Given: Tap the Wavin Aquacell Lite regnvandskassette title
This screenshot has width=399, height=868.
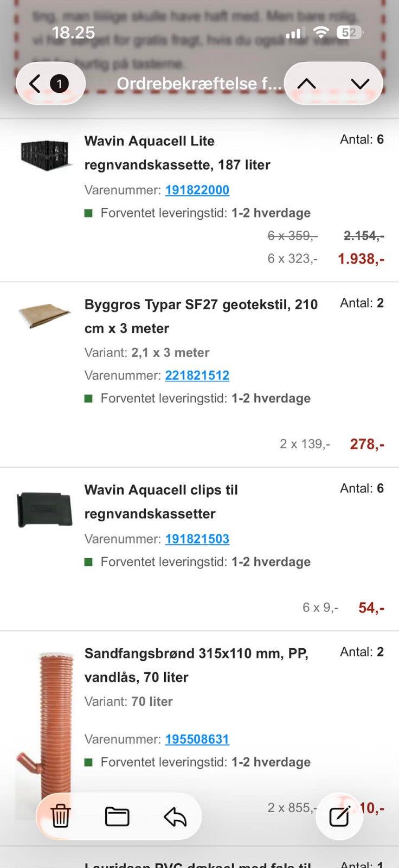Looking at the screenshot, I should [177, 152].
